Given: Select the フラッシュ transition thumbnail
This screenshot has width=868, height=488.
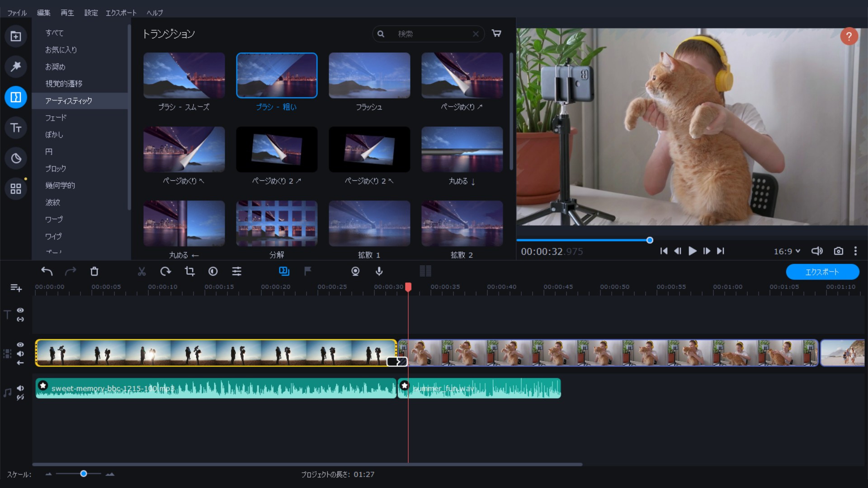Looking at the screenshot, I should tap(369, 75).
